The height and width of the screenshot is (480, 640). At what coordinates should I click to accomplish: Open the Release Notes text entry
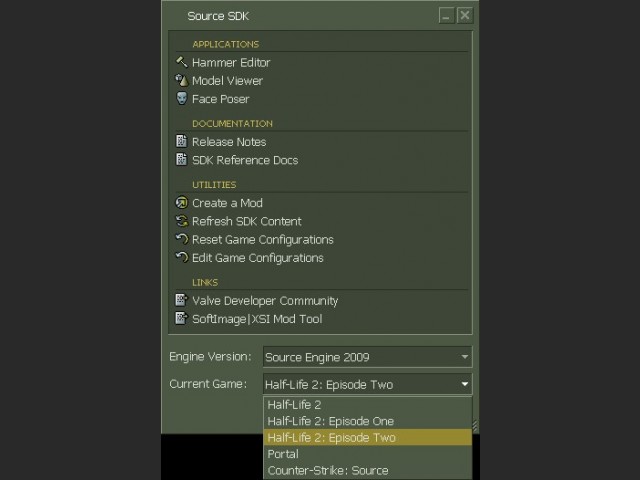point(229,142)
